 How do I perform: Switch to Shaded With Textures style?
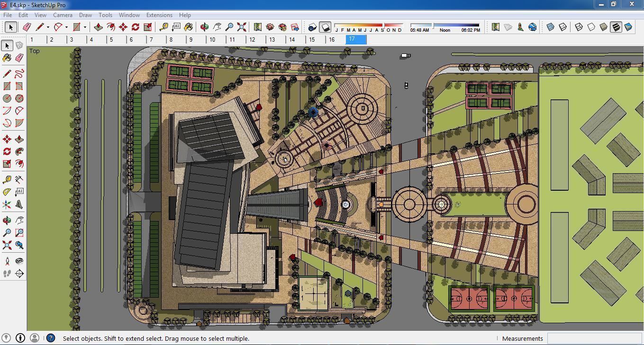point(616,27)
